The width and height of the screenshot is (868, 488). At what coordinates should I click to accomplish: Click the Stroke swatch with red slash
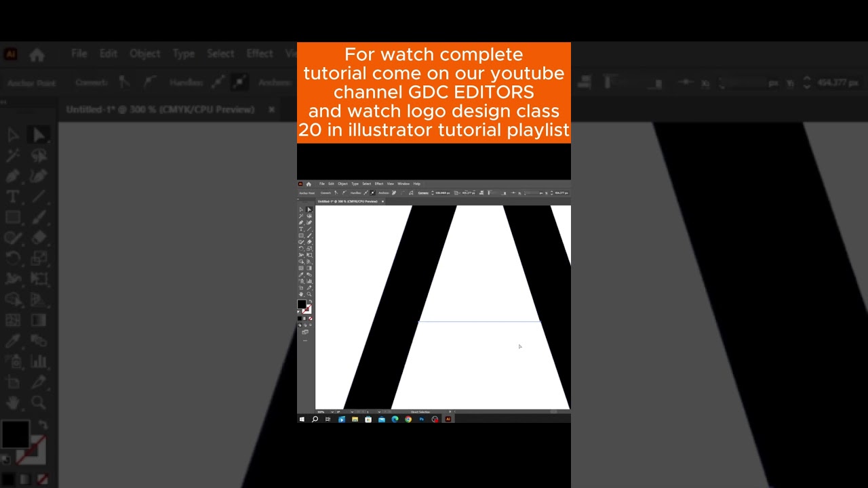[307, 309]
